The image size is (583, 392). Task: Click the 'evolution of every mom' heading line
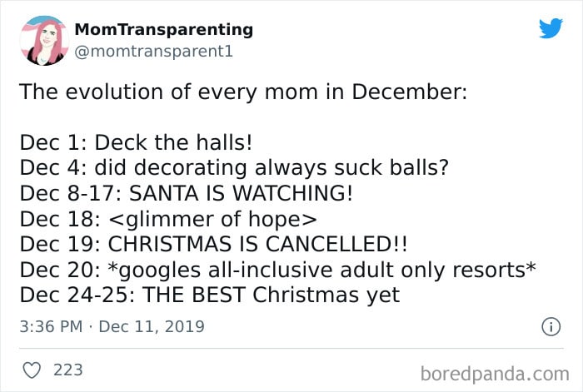pos(243,92)
